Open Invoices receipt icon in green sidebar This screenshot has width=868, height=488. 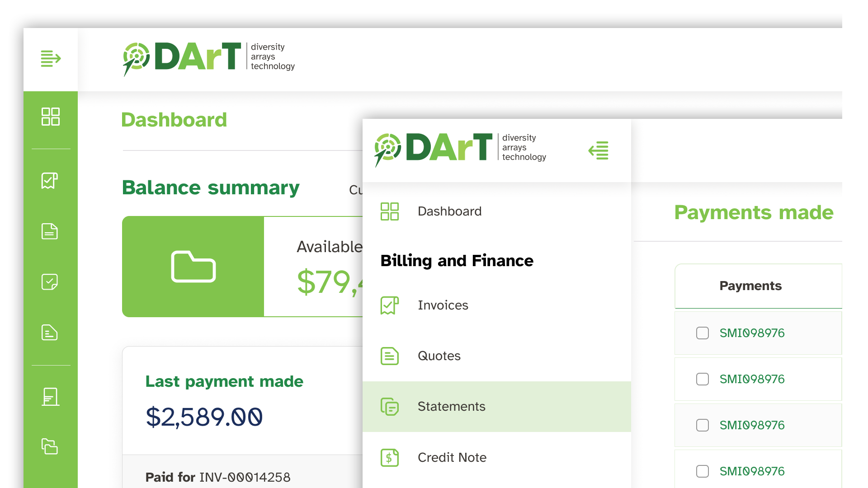[50, 181]
